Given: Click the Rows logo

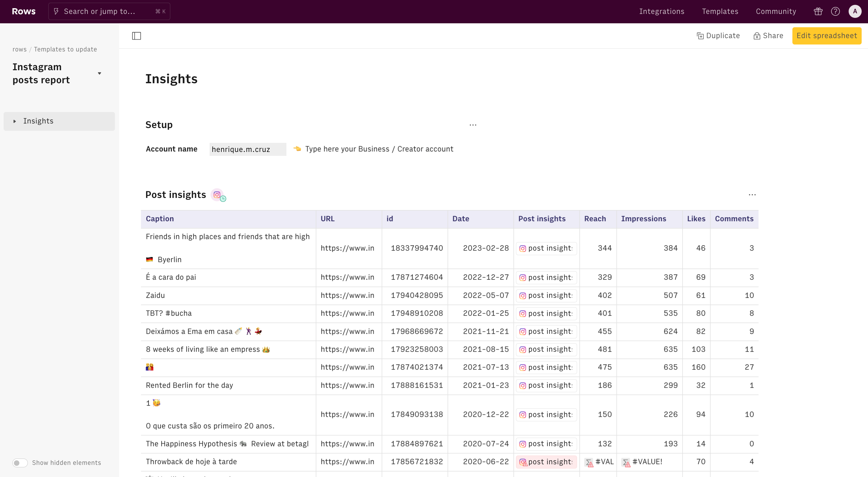Looking at the screenshot, I should coord(24,12).
